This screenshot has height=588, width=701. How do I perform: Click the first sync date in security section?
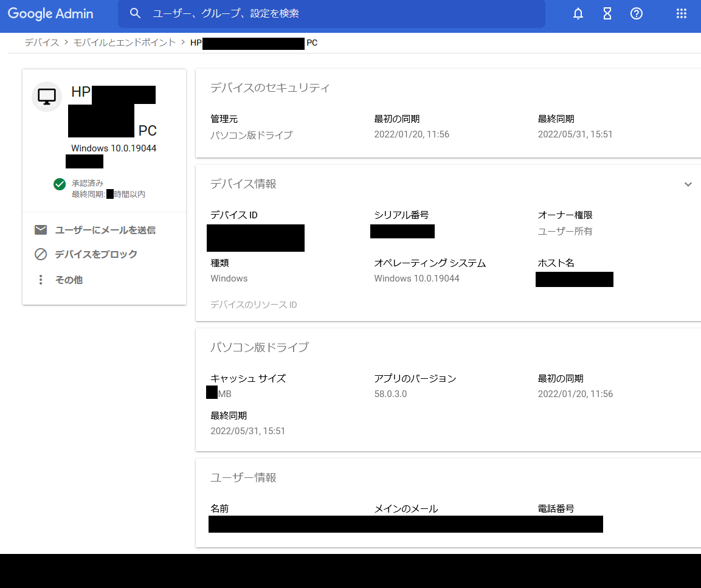click(412, 134)
